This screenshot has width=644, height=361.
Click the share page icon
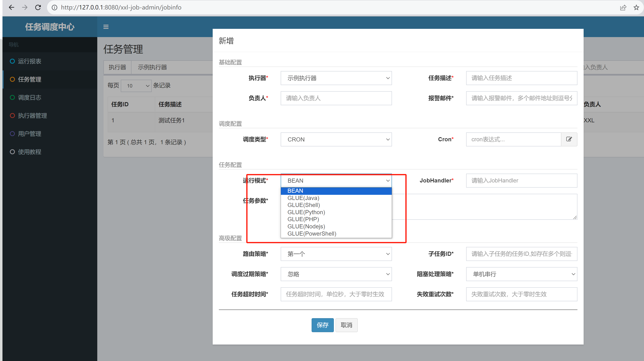point(623,7)
